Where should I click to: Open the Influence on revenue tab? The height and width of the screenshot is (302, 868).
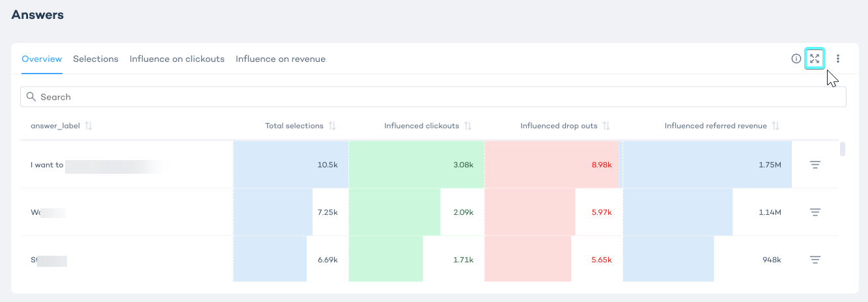[x=281, y=59]
